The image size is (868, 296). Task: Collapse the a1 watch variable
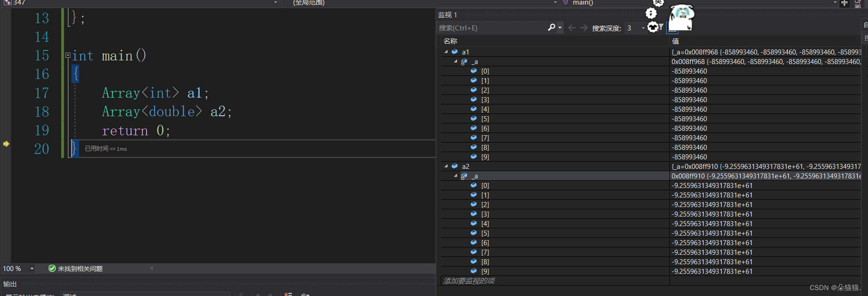446,52
